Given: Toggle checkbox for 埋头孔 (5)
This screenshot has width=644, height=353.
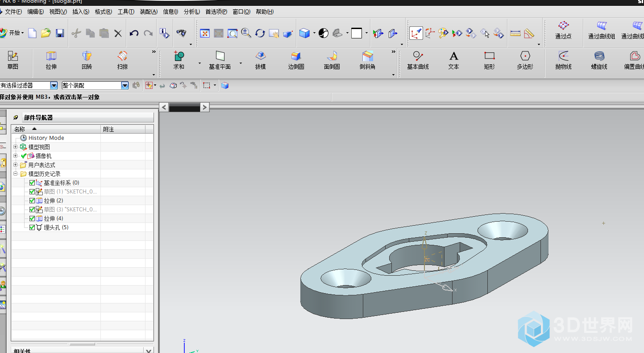Looking at the screenshot, I should (x=32, y=227).
